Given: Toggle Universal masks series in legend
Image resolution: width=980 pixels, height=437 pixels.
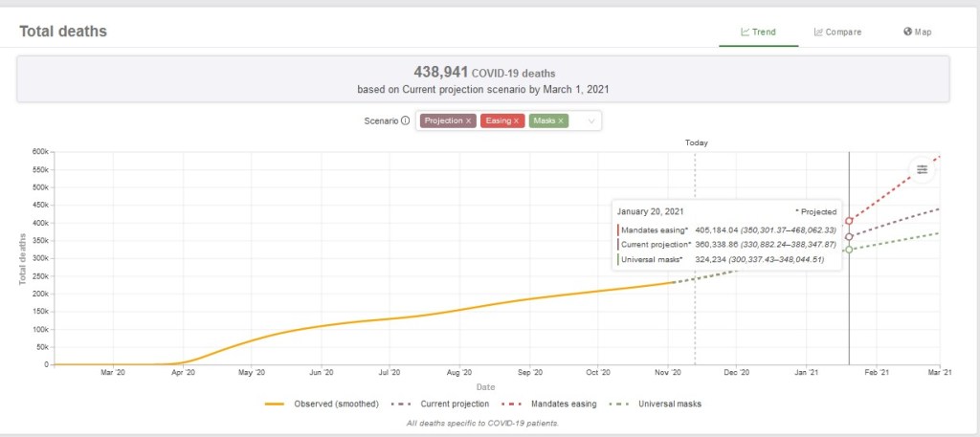Looking at the screenshot, I should coord(662,404).
